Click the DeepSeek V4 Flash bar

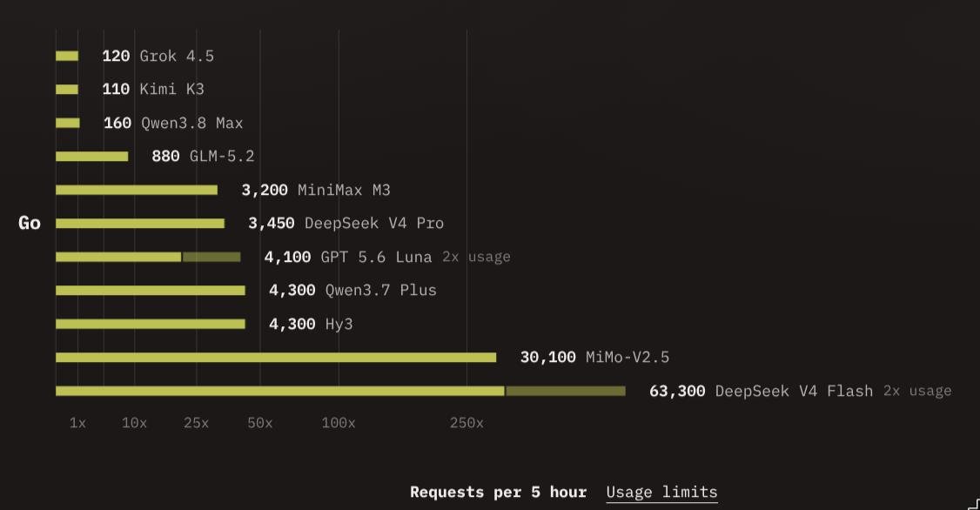[340, 392]
